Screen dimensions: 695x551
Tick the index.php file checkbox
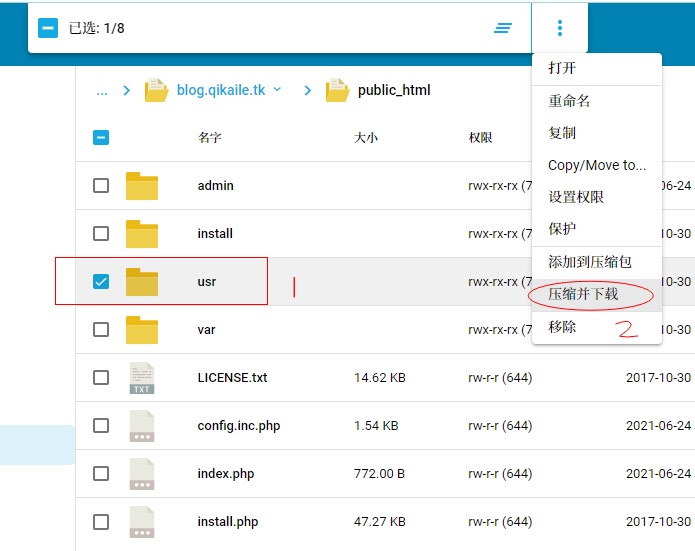(x=101, y=474)
